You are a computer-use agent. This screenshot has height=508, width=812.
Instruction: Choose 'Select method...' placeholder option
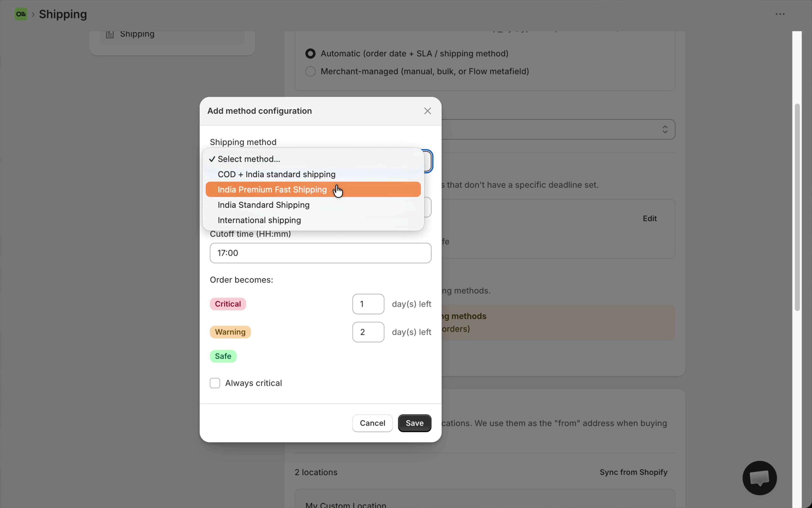tap(313, 159)
